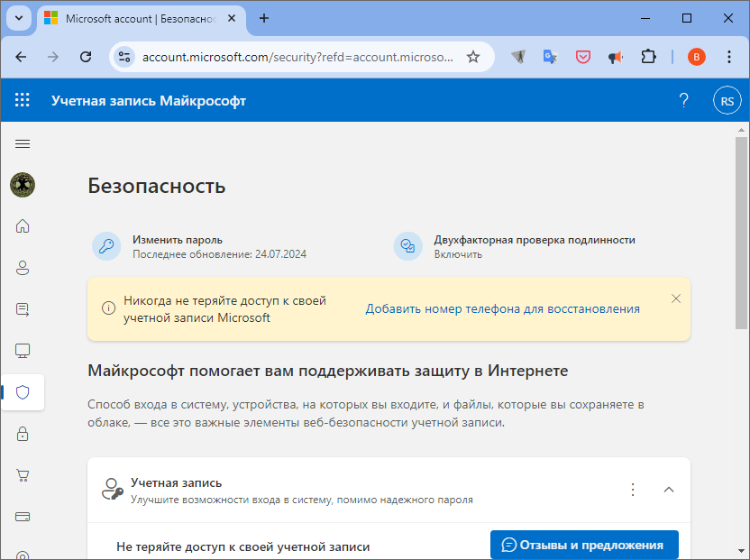
Task: Open the round profile picture in sidebar
Action: 23,185
